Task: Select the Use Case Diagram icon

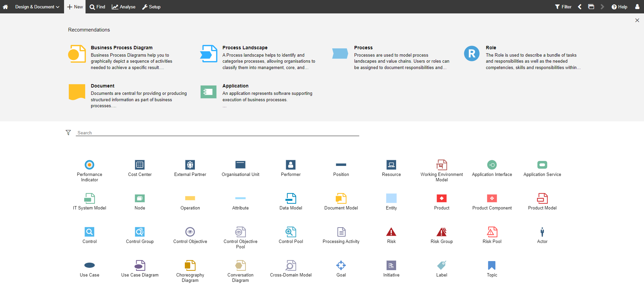Action: (x=140, y=265)
